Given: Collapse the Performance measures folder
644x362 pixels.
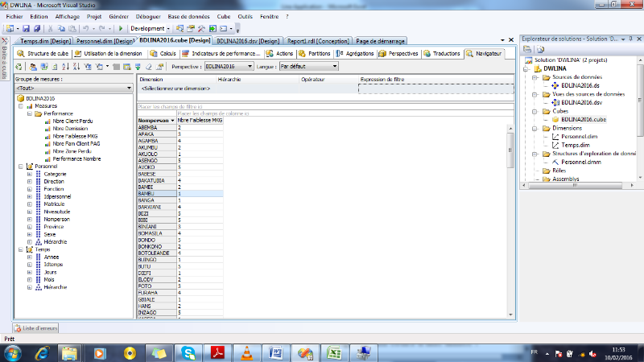Looking at the screenshot, I should point(30,113).
